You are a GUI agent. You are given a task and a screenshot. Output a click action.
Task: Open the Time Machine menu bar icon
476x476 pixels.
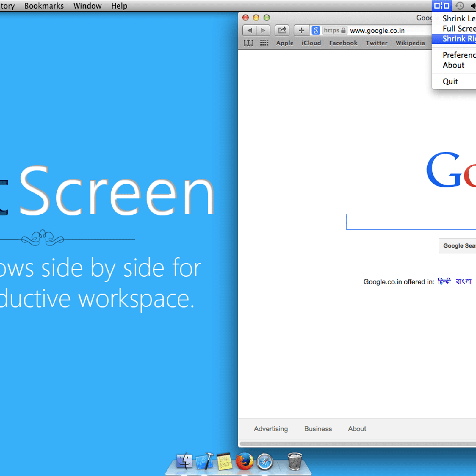point(460,6)
